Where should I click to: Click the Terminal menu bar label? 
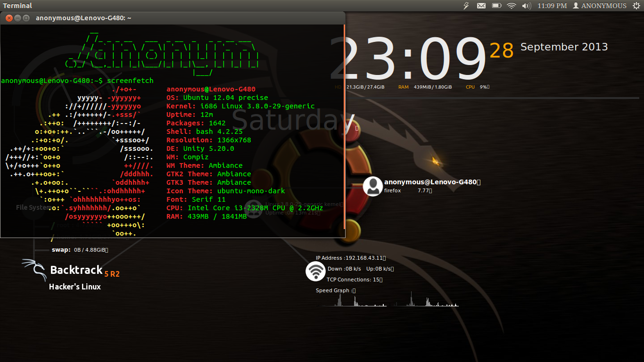[x=18, y=5]
